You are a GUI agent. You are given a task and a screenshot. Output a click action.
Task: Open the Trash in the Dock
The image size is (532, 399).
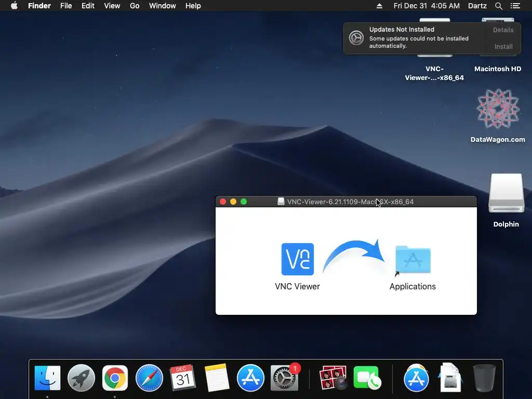tap(484, 378)
